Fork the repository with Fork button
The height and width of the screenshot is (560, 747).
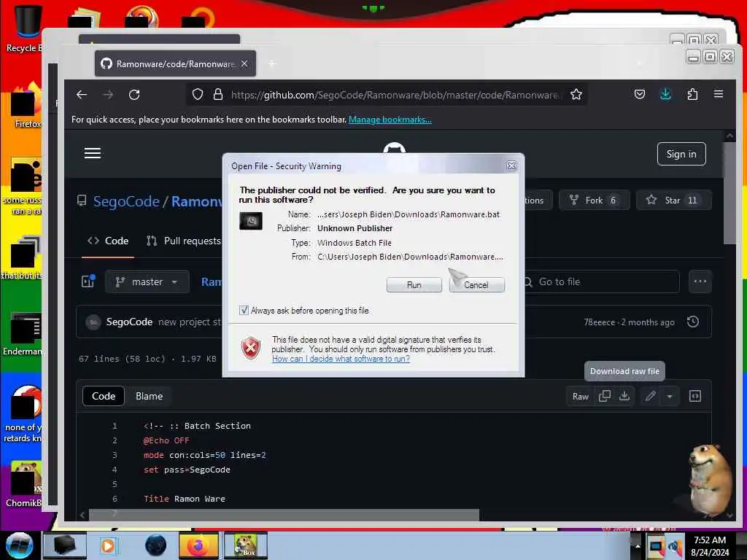pos(594,200)
